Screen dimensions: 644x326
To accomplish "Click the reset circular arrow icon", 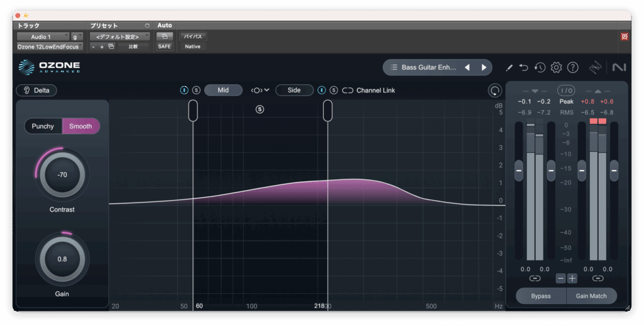I will pyautogui.click(x=495, y=91).
